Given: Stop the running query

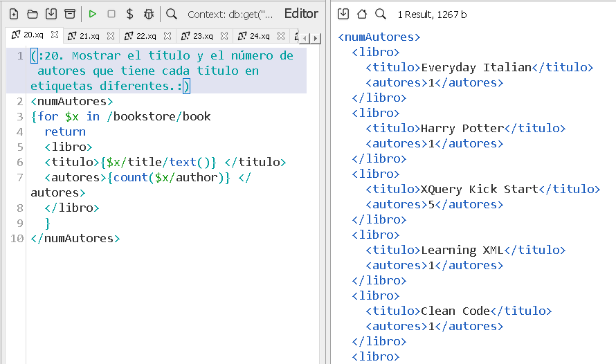Looking at the screenshot, I should pos(111,14).
